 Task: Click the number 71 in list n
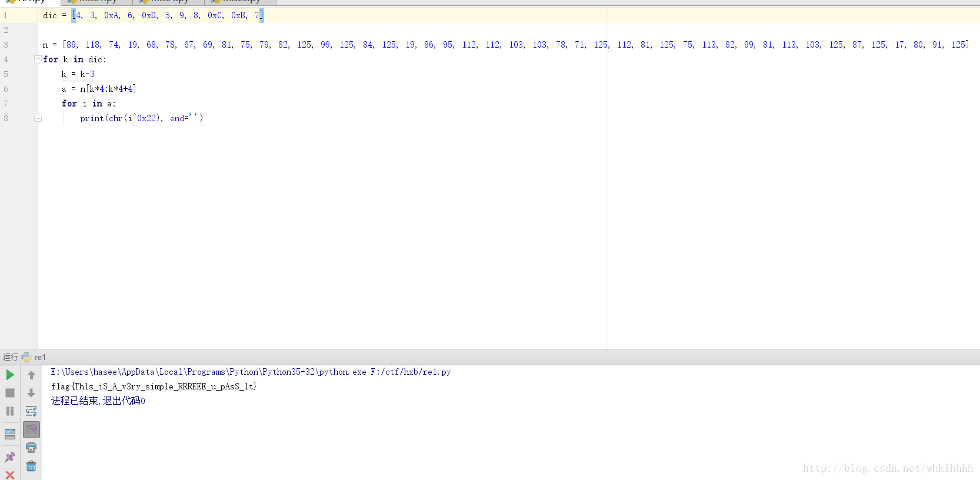579,45
